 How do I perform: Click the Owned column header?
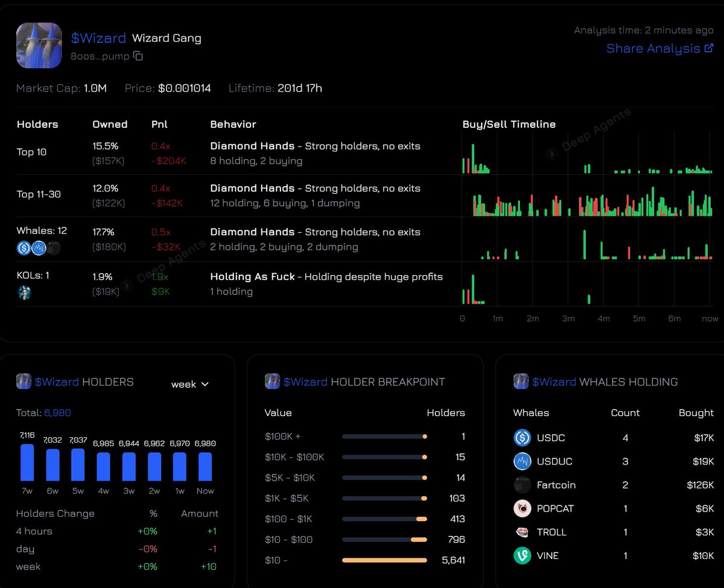(110, 124)
